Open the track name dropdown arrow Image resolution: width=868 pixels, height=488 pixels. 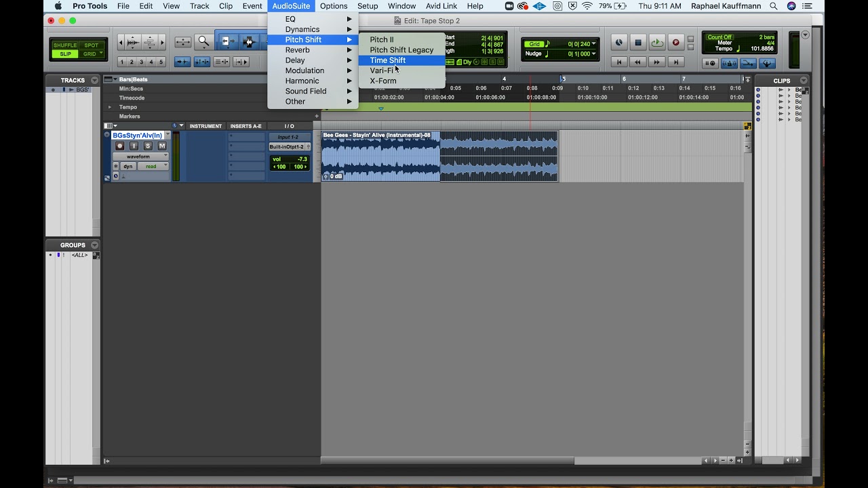pyautogui.click(x=167, y=135)
